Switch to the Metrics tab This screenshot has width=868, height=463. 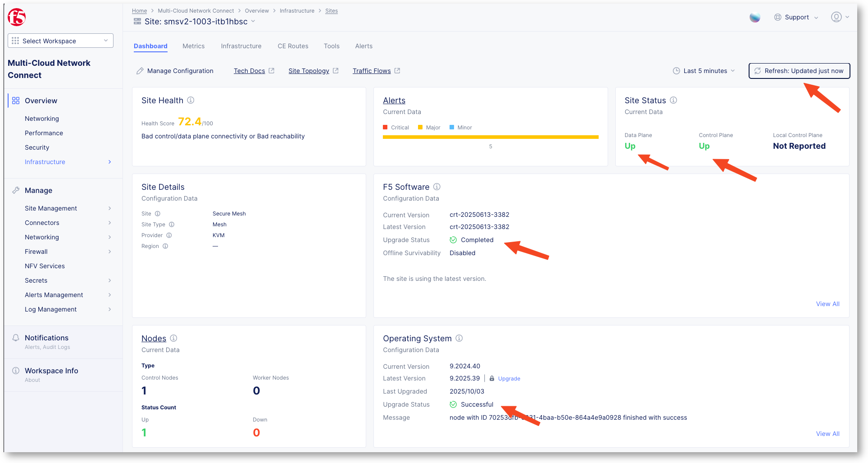point(194,46)
